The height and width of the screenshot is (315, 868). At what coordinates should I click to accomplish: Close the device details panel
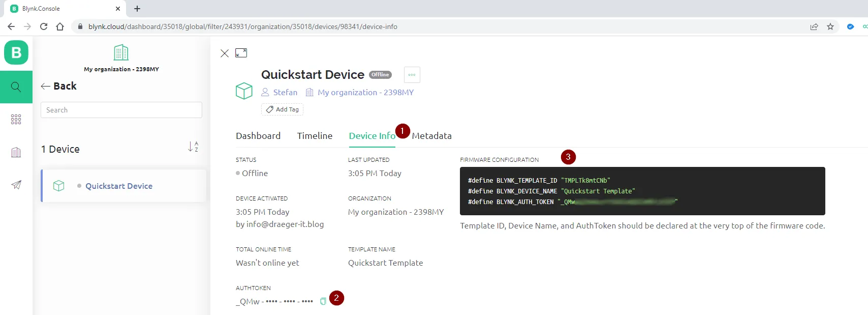(224, 53)
